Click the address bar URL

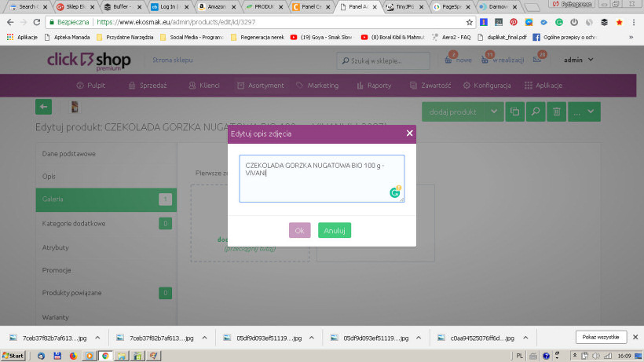click(x=176, y=22)
